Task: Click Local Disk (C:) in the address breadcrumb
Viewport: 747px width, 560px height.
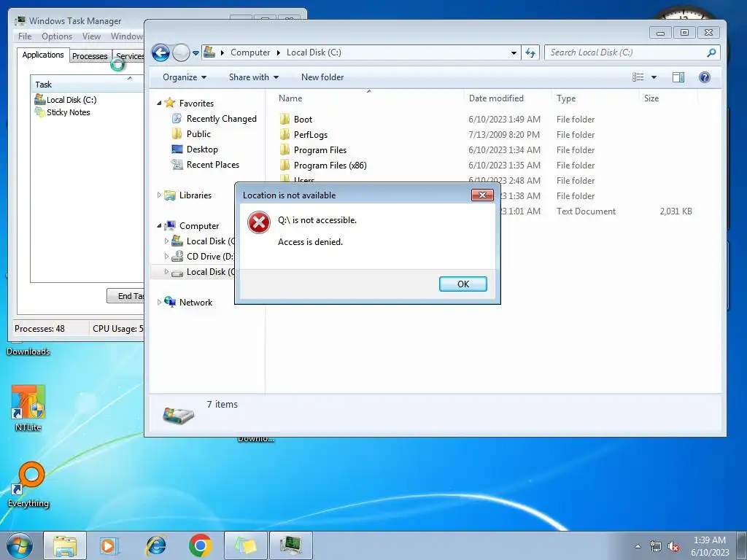Action: tap(314, 52)
